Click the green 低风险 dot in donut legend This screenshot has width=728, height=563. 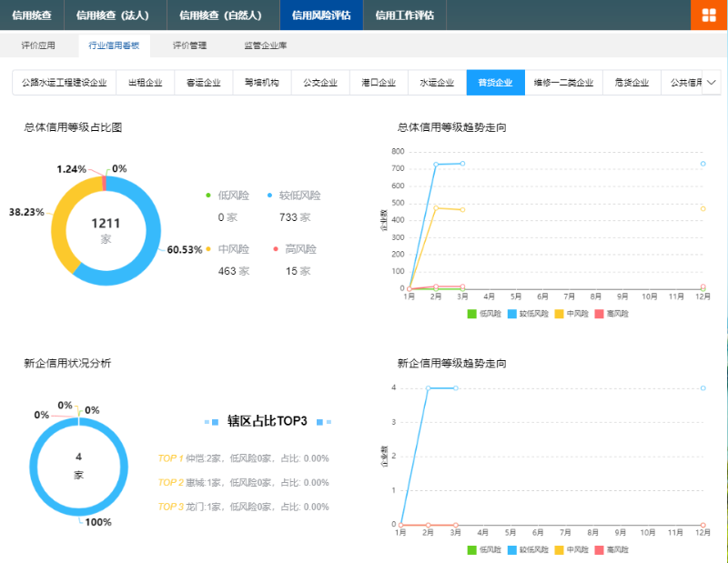coord(208,196)
